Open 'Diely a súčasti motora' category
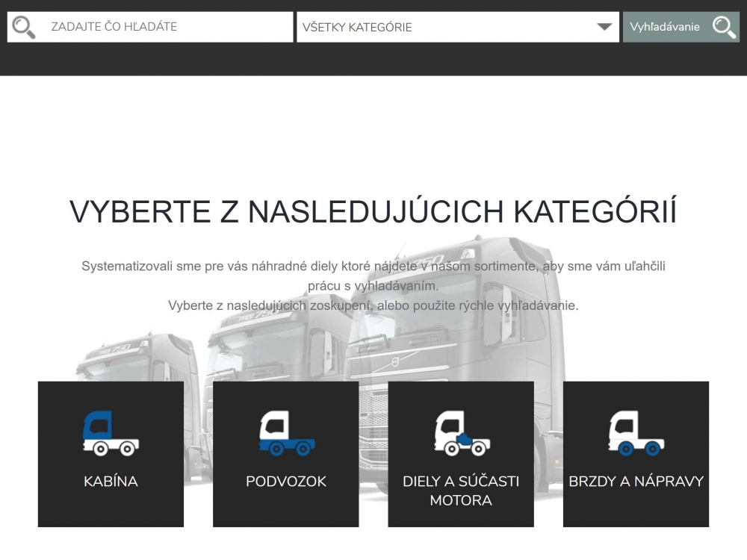This screenshot has height=560, width=747. [461, 491]
